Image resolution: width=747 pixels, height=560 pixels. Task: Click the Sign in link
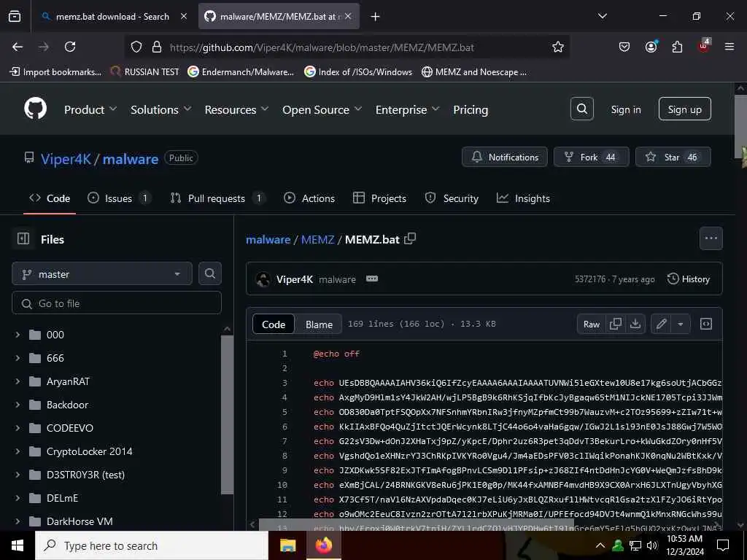tap(626, 109)
